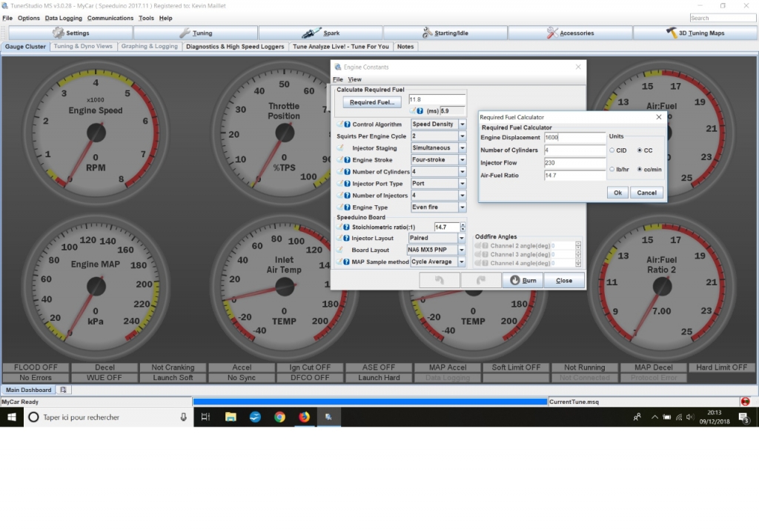
Task: Decrease Stoichiometric ratio with the down arrow
Action: 463,230
